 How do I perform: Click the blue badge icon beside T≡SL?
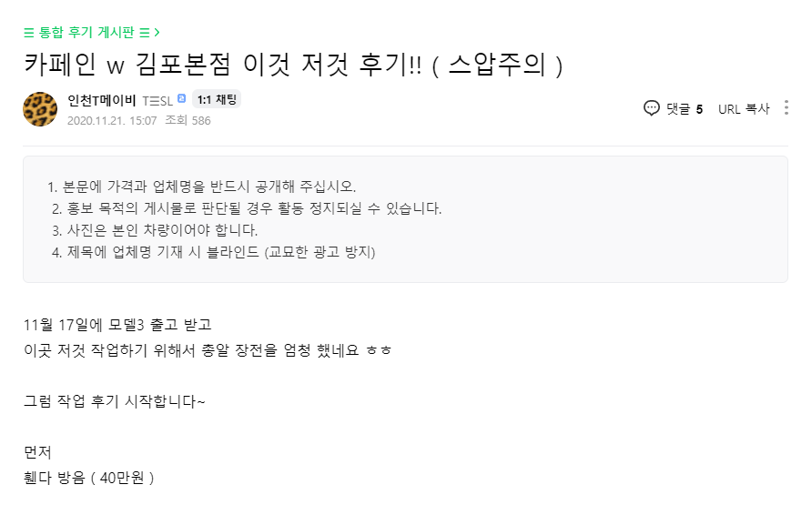coord(181,99)
